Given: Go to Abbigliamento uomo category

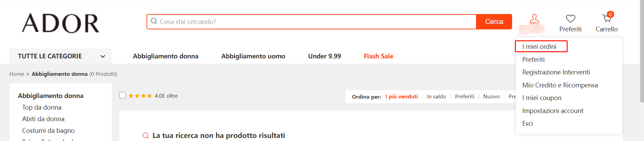Looking at the screenshot, I should point(253,56).
